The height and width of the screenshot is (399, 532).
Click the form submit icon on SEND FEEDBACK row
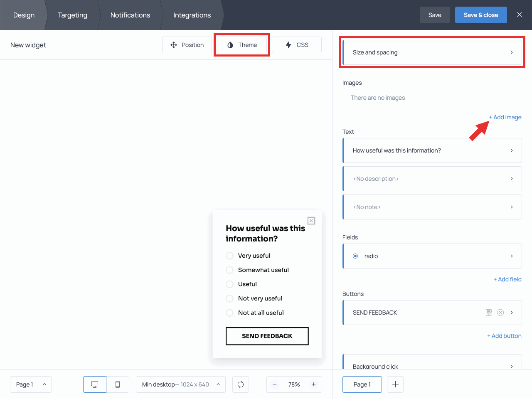489,312
